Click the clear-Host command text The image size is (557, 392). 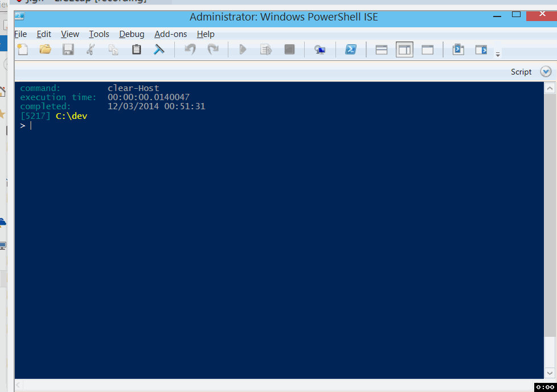(x=133, y=88)
